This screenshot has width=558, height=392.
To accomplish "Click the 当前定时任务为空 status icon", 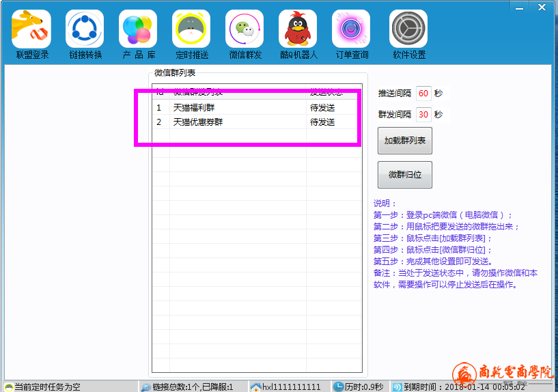I will click(x=9, y=387).
